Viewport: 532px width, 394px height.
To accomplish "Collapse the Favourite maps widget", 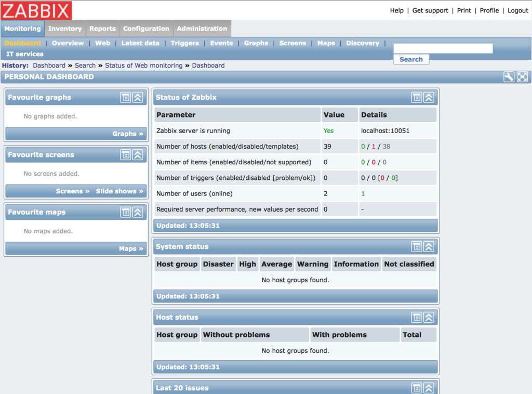I will [138, 212].
